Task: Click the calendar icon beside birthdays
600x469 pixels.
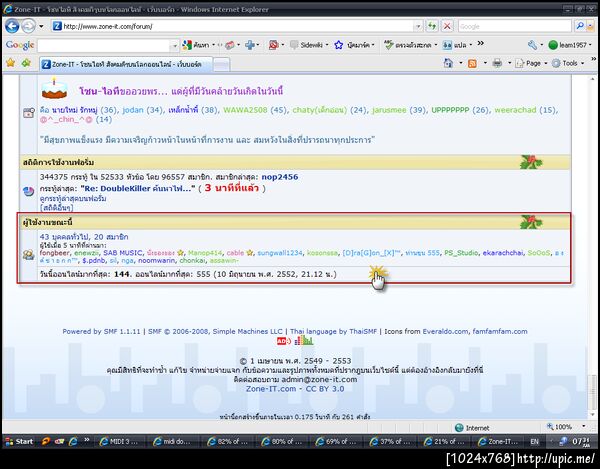Action: 29,113
